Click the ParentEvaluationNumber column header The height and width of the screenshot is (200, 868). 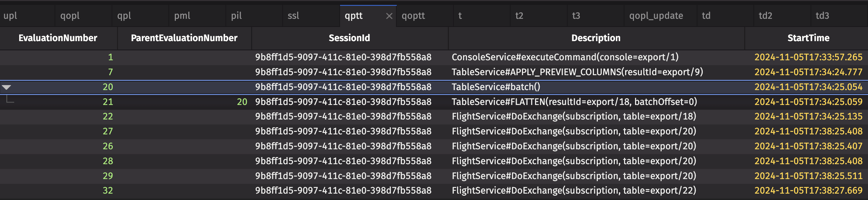click(184, 38)
